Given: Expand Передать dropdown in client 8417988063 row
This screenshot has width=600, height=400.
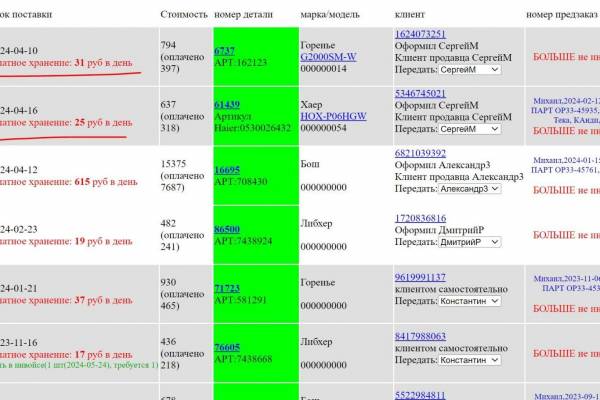Looking at the screenshot, I should (x=469, y=360).
